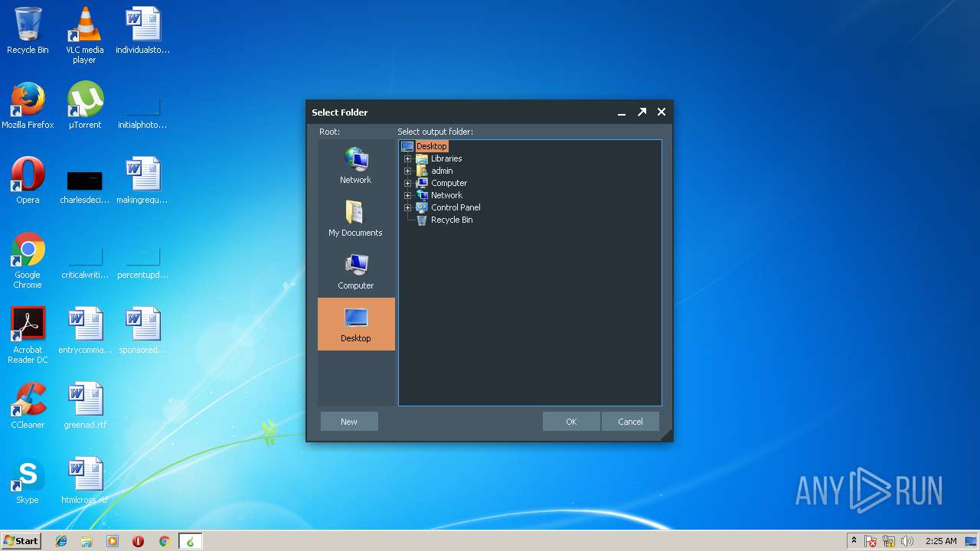Click the taskbar clock showing 2:25 AM

point(941,541)
